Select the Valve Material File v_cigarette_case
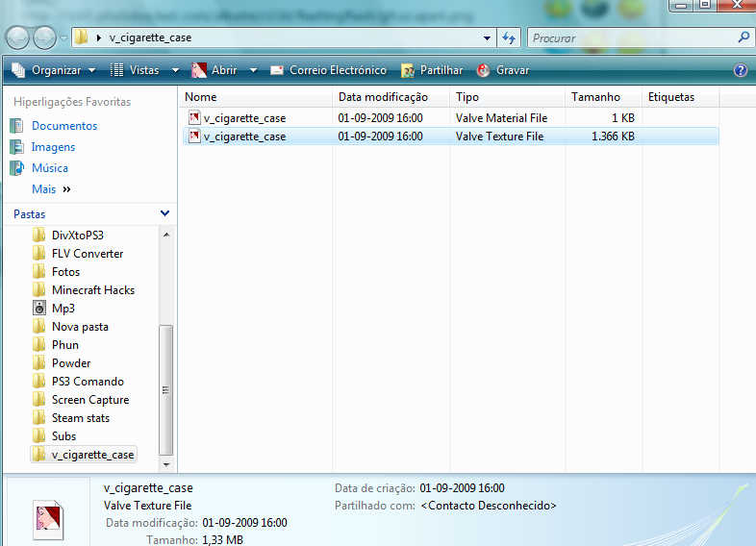756x546 pixels. (451, 118)
